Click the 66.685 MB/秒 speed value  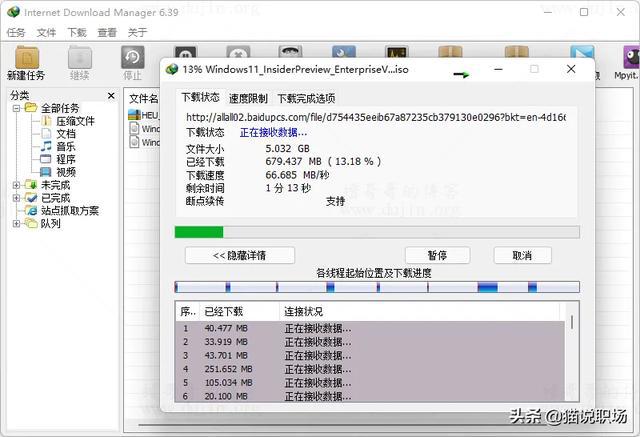[x=297, y=175]
